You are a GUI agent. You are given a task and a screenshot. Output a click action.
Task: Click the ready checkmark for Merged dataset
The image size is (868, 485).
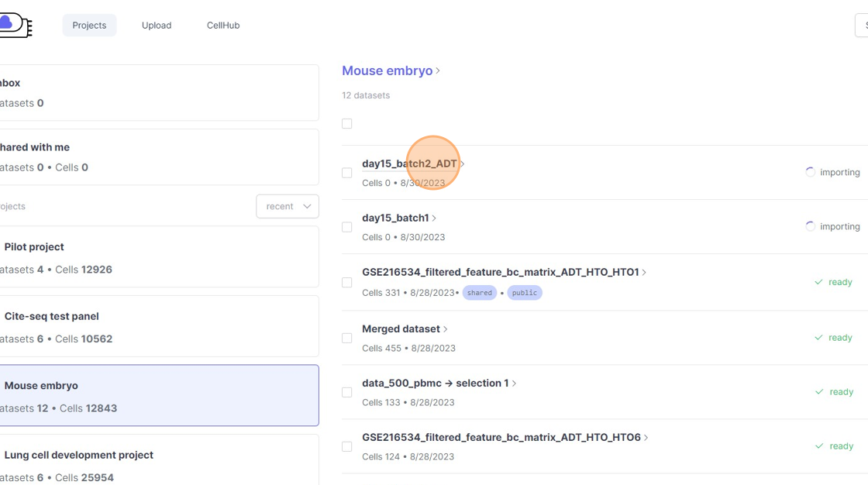point(818,338)
